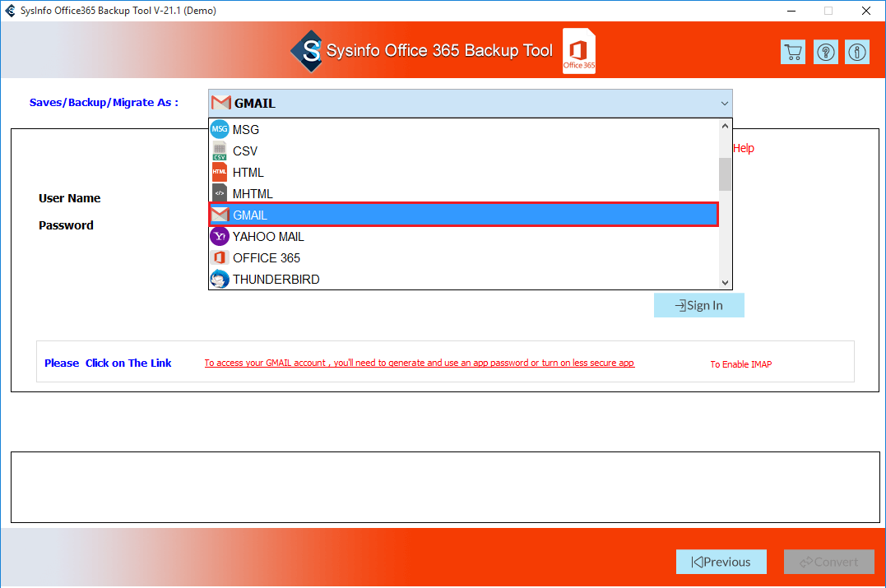Click the Thunderbird icon in list
The height and width of the screenshot is (588, 886).
(220, 280)
